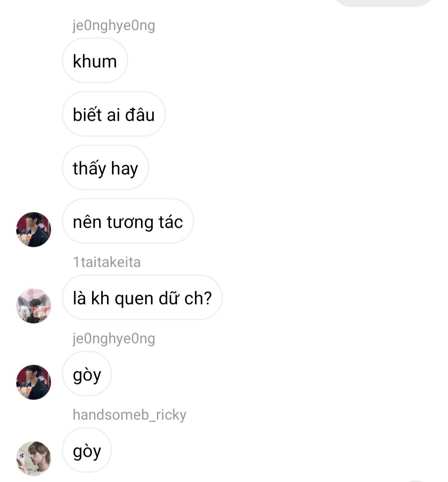This screenshot has height=482, width=448.
Task: Select the 'thấy hay' message bubble
Action: 105,168
